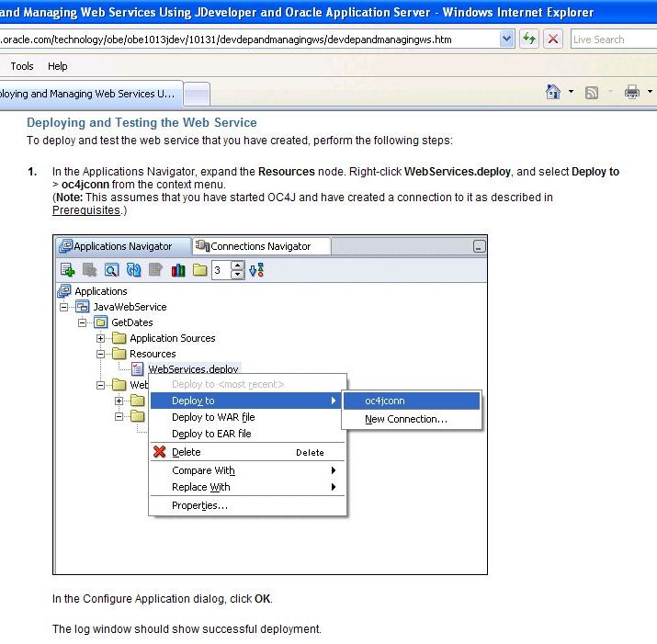The image size is (657, 644).
Task: Open the Home button dropdown arrow
Action: [571, 91]
